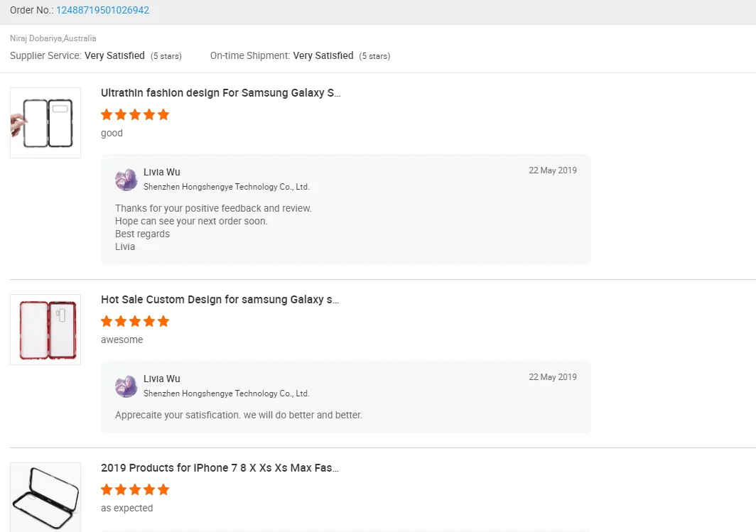Viewport: 756px width, 532px height.
Task: Open order number 12488719501026942 link
Action: pyautogui.click(x=103, y=10)
